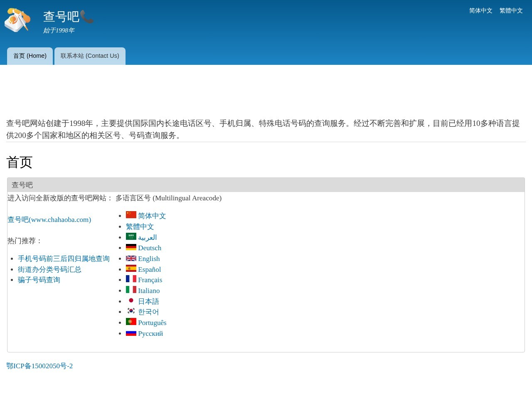Click the German flag next to Deutsch
Screen dimensions: 532x399
pos(131,247)
